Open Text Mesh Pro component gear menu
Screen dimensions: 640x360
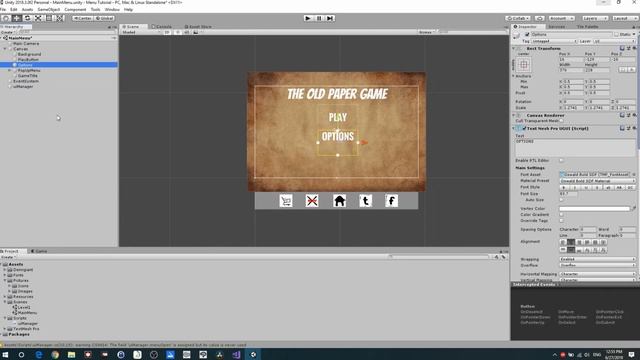pyautogui.click(x=634, y=128)
